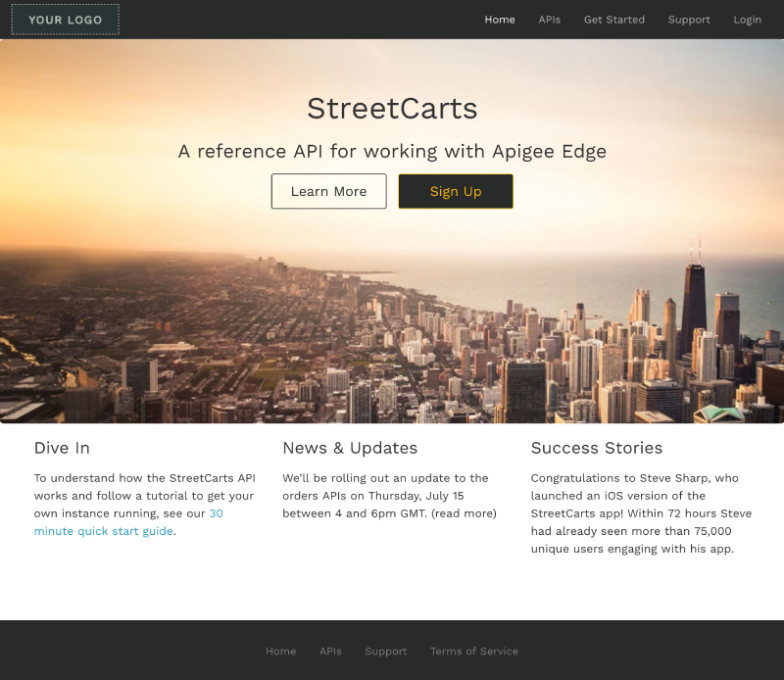Screen dimensions: 784x680
Task: Click Login in the navigation bar
Action: click(x=748, y=20)
